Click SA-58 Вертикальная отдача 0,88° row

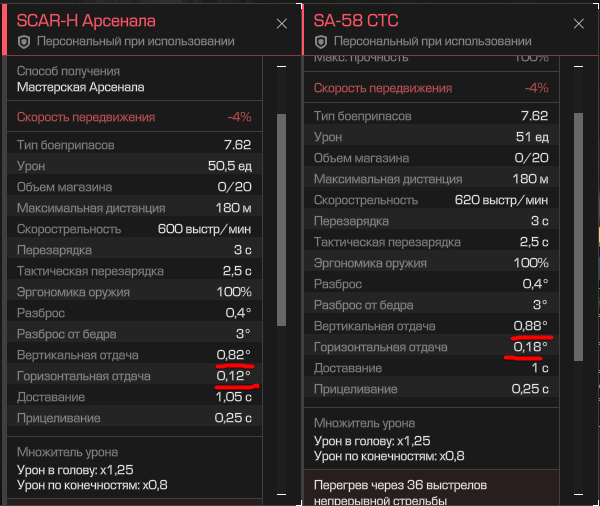[x=431, y=326]
